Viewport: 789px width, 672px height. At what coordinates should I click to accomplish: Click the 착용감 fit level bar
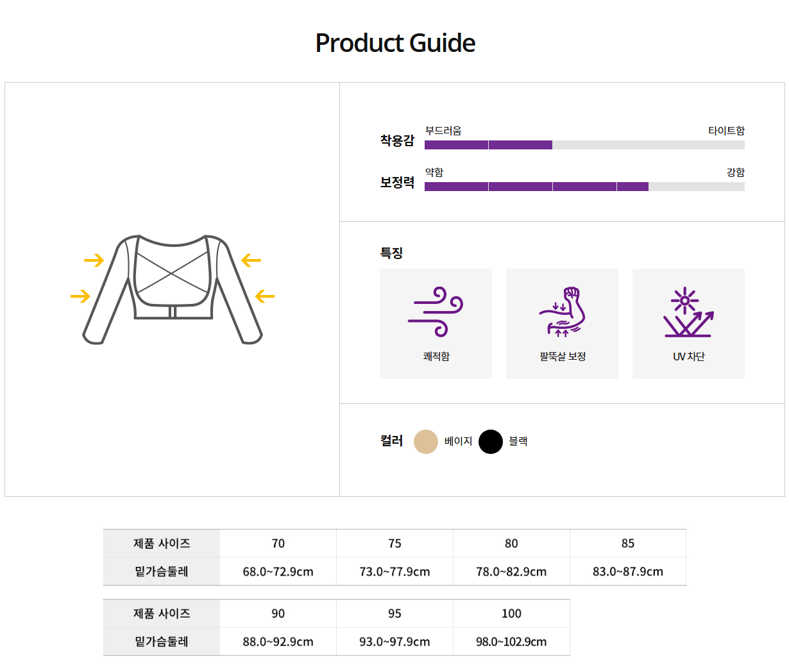point(584,145)
